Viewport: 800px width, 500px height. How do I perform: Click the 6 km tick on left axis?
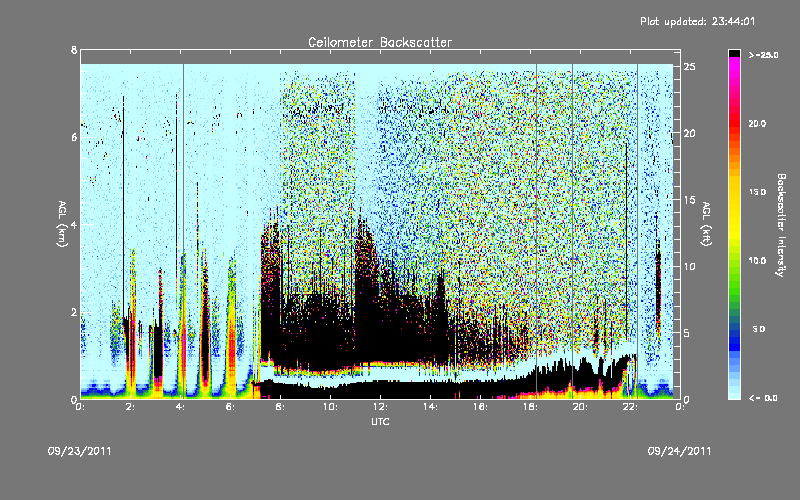[x=74, y=137]
